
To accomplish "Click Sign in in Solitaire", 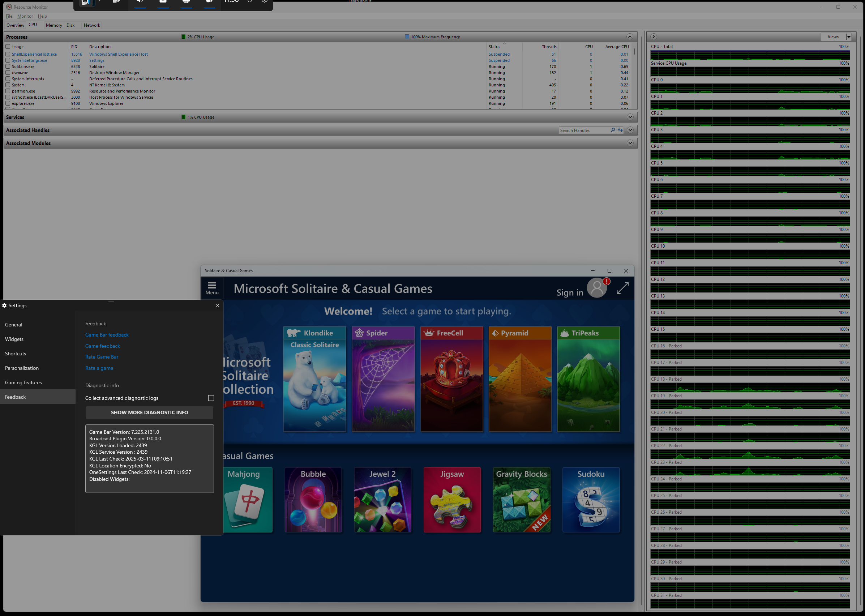I will pyautogui.click(x=570, y=292).
